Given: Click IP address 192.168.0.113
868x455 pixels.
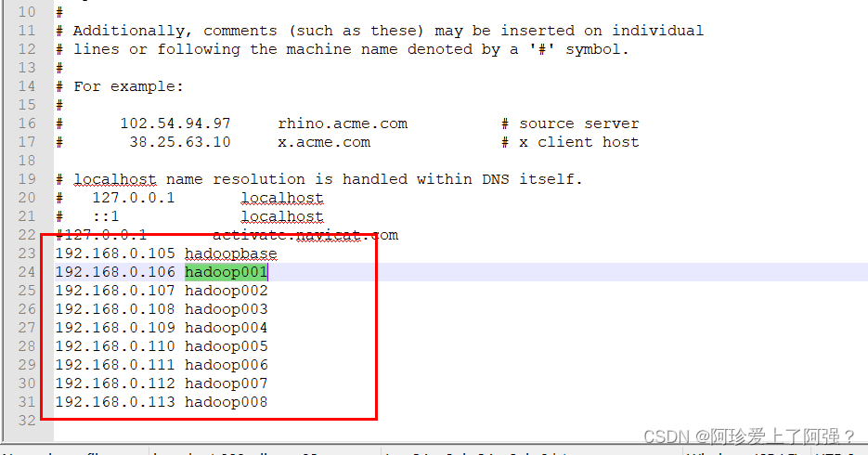Looking at the screenshot, I should click(115, 402).
